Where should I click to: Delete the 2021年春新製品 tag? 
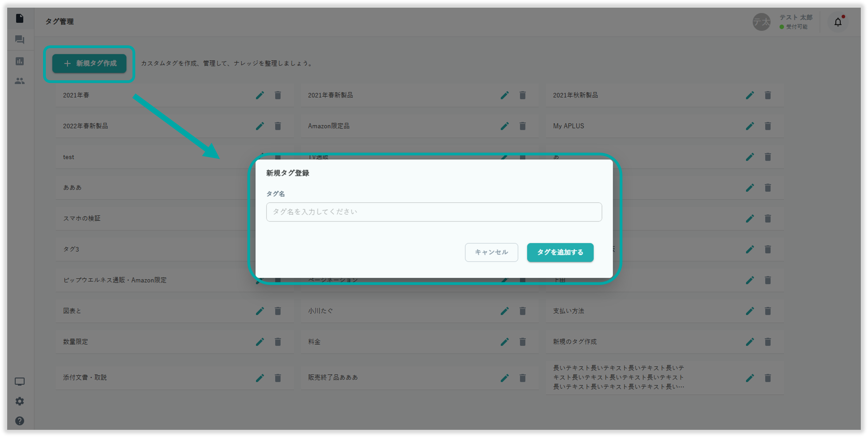click(x=522, y=95)
